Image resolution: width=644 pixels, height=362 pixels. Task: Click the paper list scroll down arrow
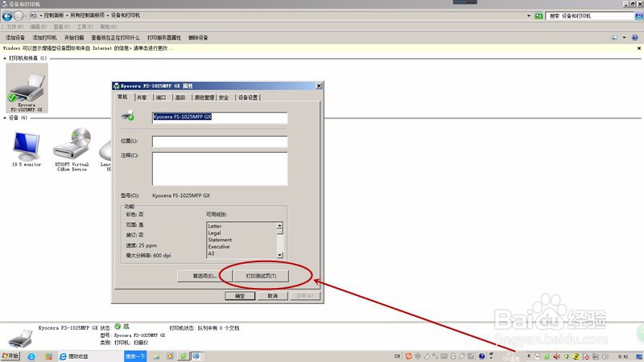[279, 255]
